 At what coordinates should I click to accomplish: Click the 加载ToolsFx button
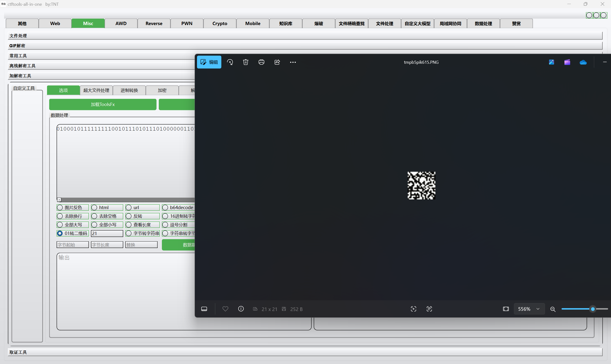point(102,105)
